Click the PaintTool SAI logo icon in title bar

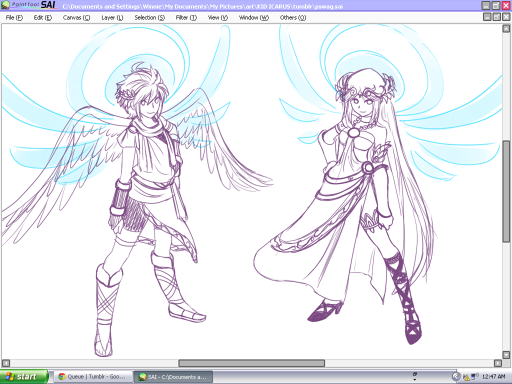coord(6,5)
